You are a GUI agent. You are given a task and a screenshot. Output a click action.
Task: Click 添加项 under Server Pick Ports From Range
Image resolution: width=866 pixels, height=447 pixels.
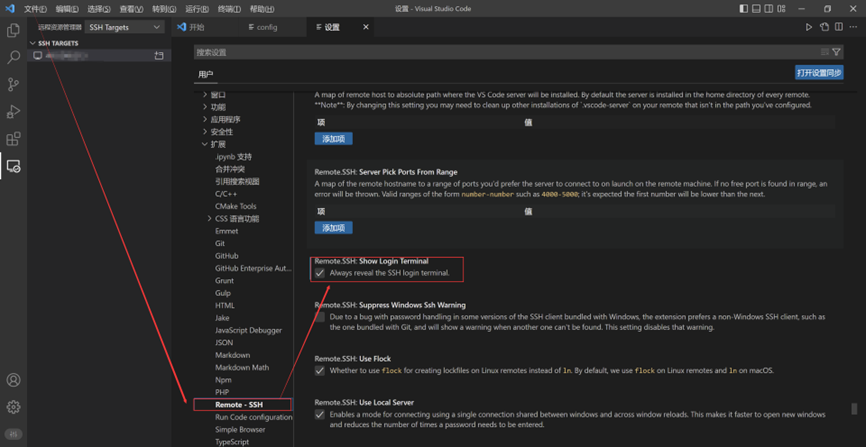[334, 228]
